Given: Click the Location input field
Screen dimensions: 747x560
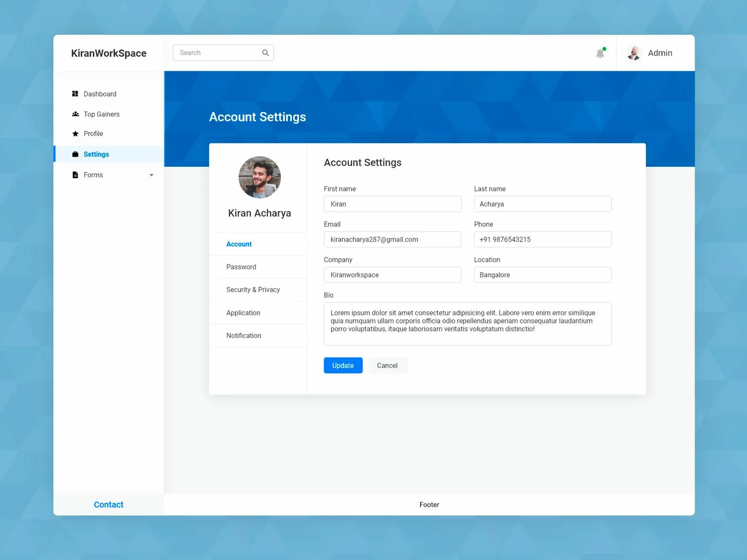Looking at the screenshot, I should 543,275.
